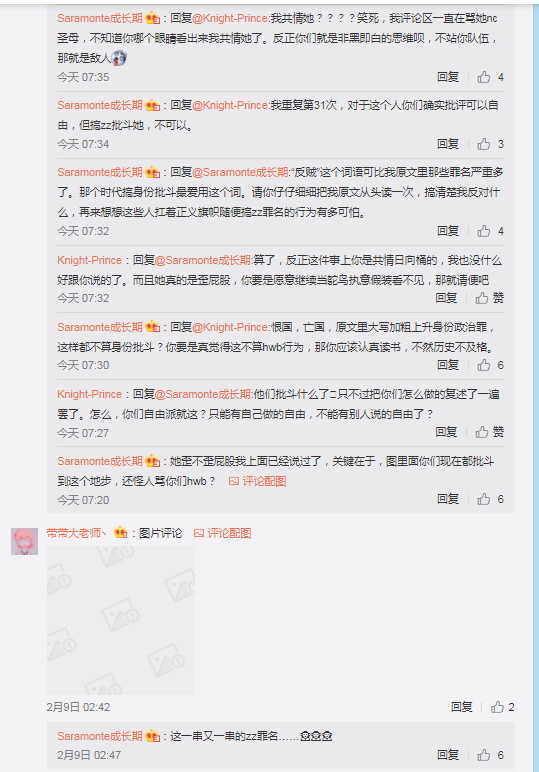This screenshot has height=772, width=539.
Task: Open the 带带大老师 username profile link
Action: (x=76, y=533)
